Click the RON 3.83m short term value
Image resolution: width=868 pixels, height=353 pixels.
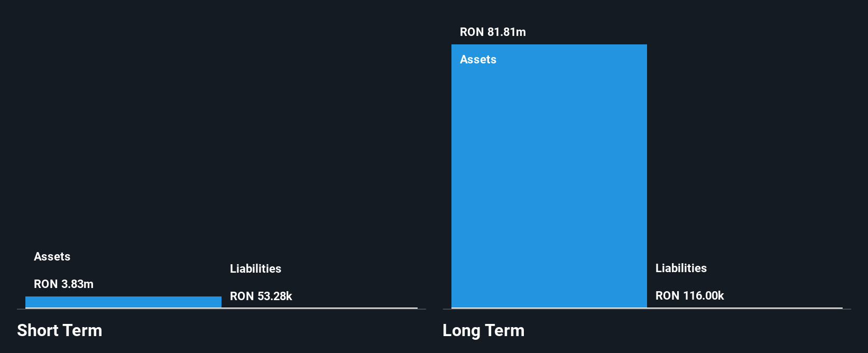[x=63, y=284]
